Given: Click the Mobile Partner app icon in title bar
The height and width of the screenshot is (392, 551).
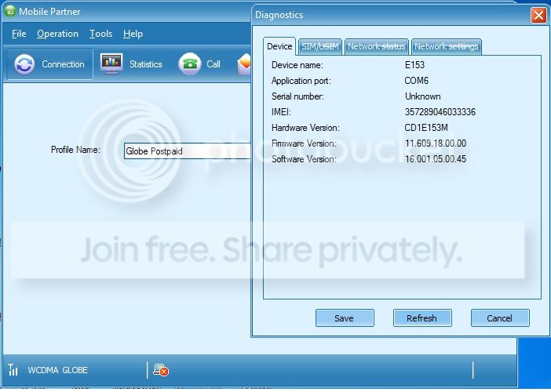Looking at the screenshot, I should coord(10,11).
